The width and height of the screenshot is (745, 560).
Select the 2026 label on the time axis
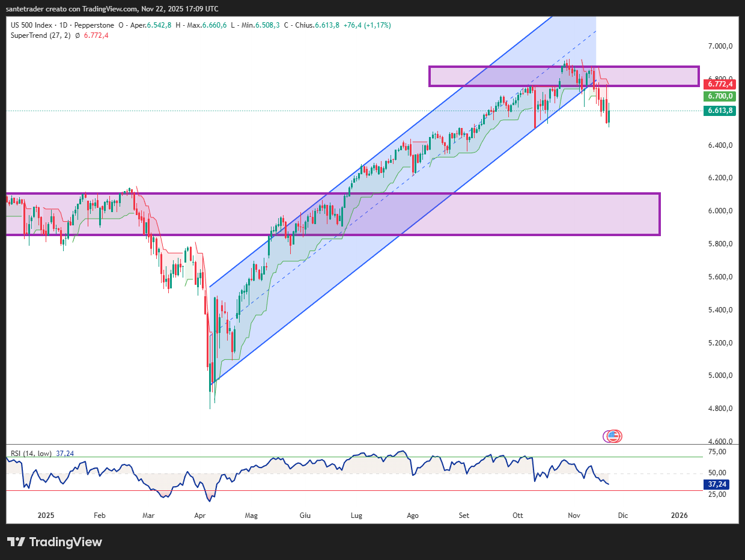coord(680,515)
